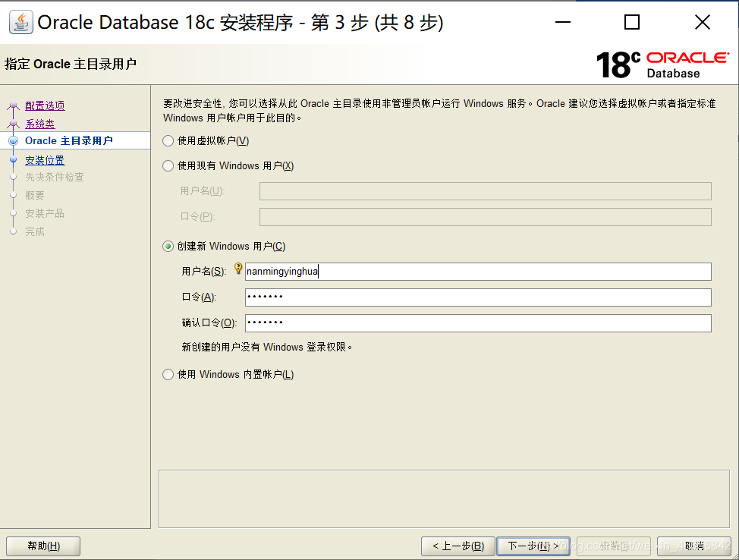Click the 安装产品 step label
The width and height of the screenshot is (739, 560).
[x=45, y=213]
